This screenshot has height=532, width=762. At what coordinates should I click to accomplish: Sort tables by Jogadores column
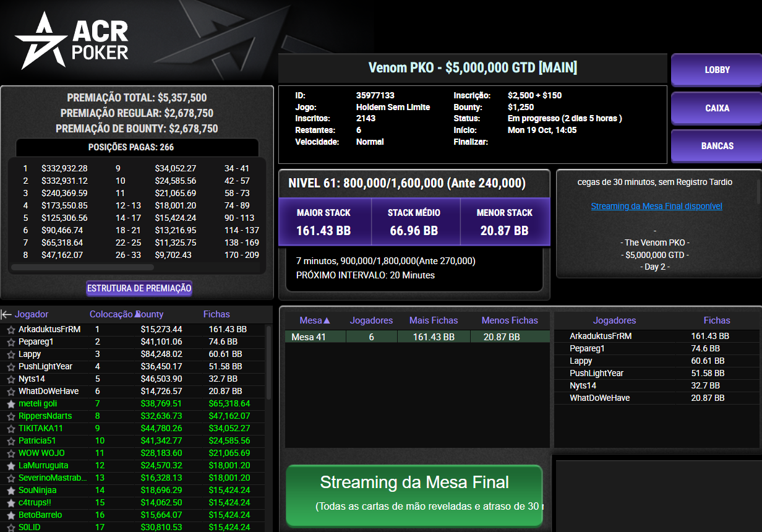click(x=371, y=320)
